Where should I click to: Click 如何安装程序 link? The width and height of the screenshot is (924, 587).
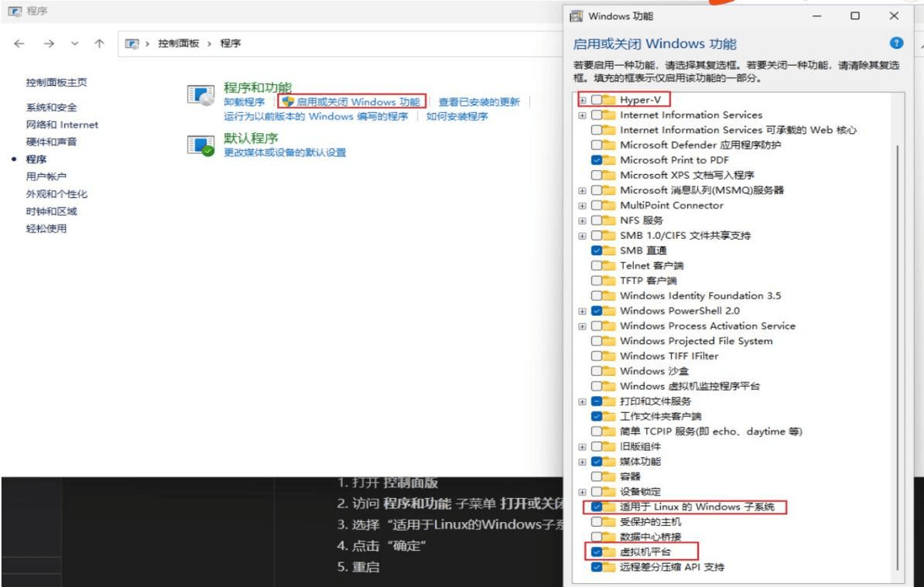(457, 117)
